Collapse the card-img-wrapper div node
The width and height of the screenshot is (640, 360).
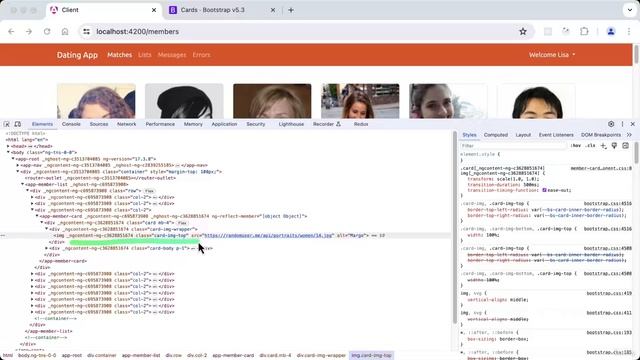coord(47,229)
